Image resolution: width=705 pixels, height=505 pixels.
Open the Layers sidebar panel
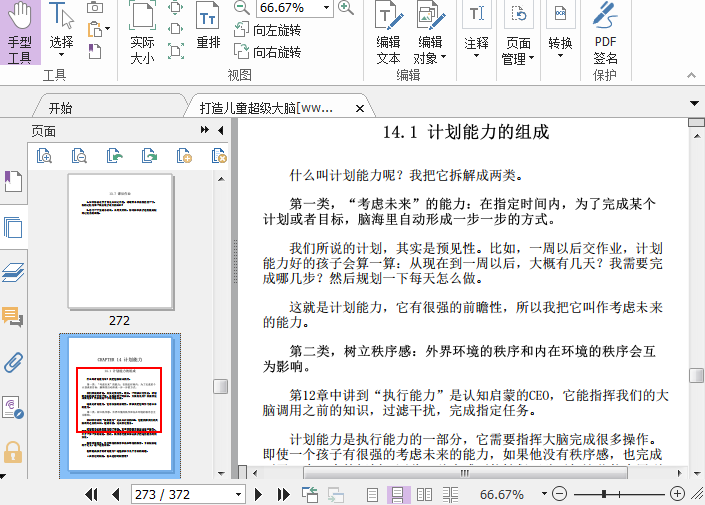(13, 273)
